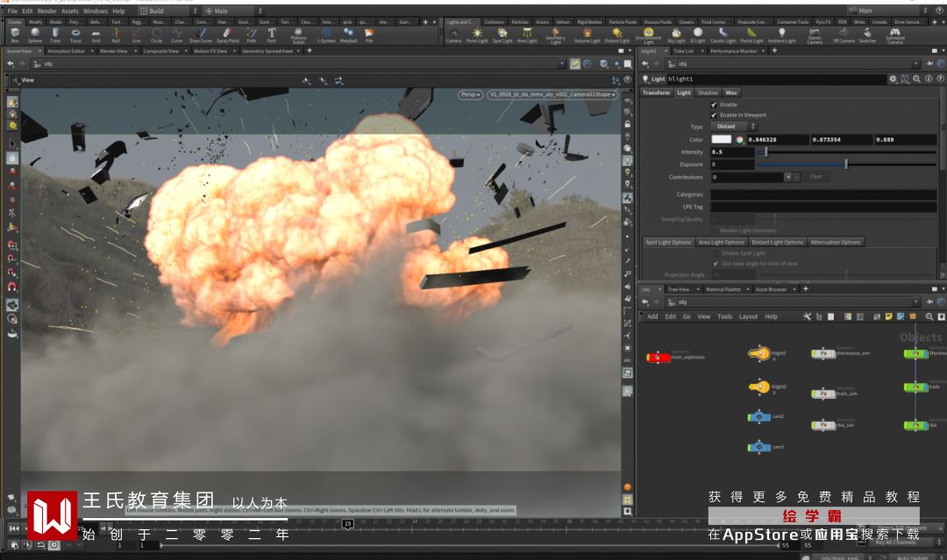Add a Portal Light from shelf
Viewport: 947px width, 560px height.
tap(751, 35)
